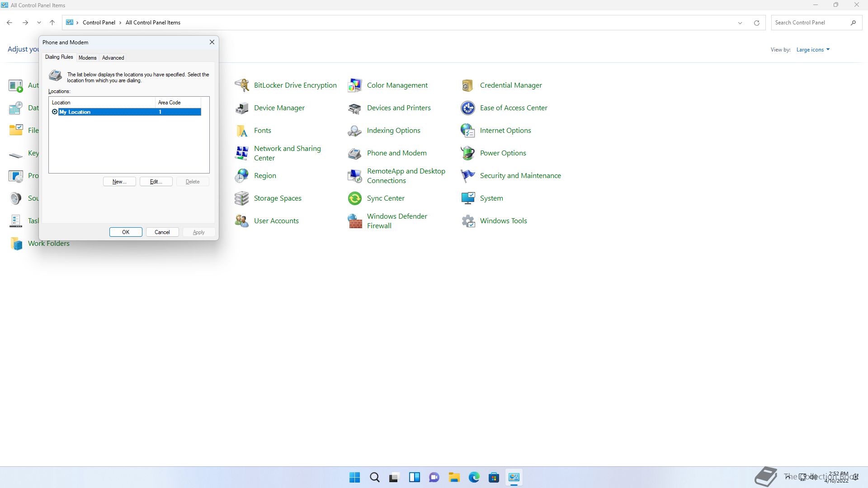The image size is (868, 488).
Task: Click BitLocker Drive Encryption text link
Action: point(295,85)
